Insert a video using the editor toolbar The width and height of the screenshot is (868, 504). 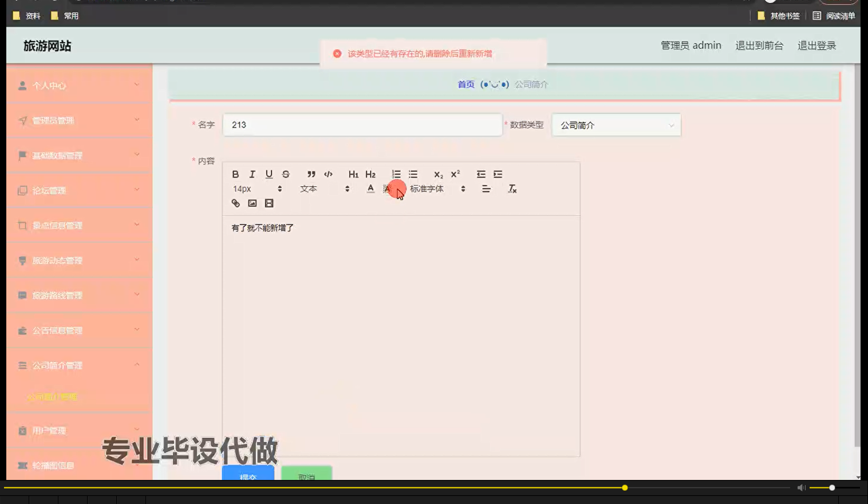point(269,203)
